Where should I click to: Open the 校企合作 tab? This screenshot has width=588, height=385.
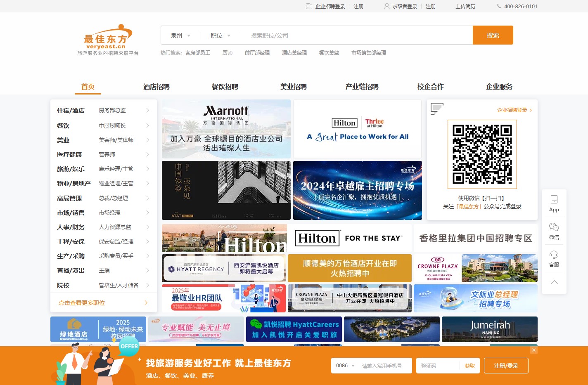tap(431, 87)
